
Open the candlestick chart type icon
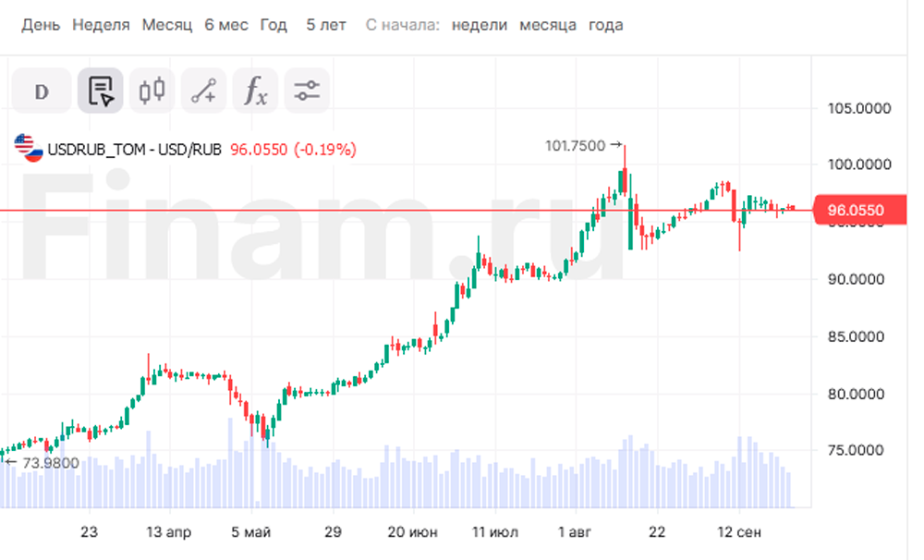point(152,91)
